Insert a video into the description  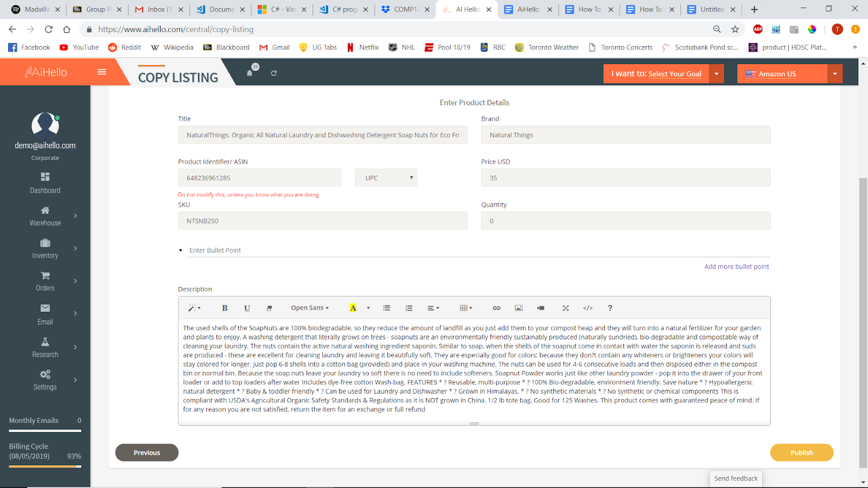541,308
